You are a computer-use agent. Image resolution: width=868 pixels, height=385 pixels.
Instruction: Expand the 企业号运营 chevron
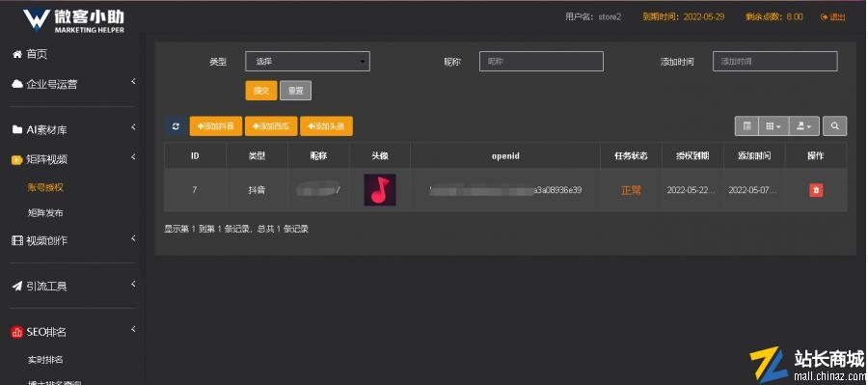(133, 82)
